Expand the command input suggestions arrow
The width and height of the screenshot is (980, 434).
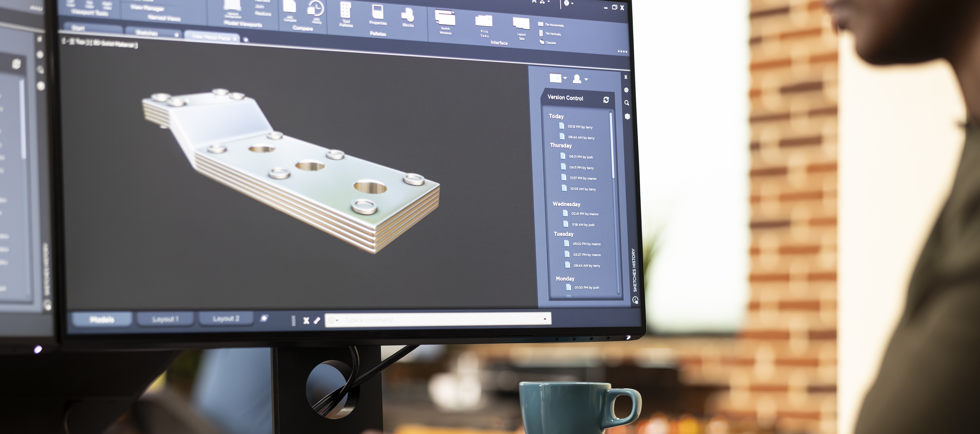coord(545,319)
